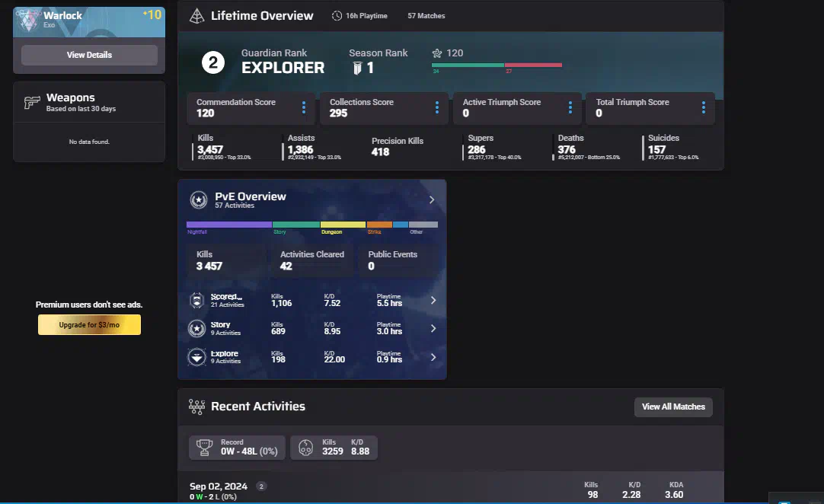Click the Weapons pistol icon
Viewport: 824px width, 504px height.
point(32,103)
